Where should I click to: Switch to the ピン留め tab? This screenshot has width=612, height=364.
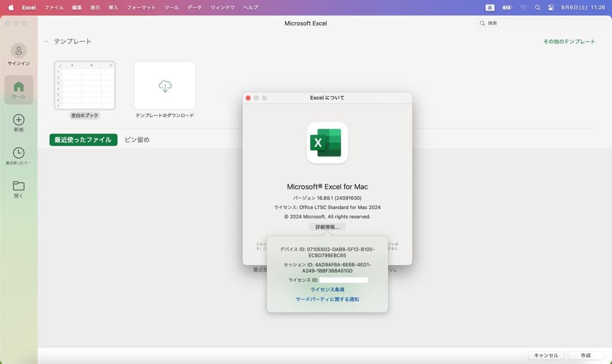click(x=137, y=140)
